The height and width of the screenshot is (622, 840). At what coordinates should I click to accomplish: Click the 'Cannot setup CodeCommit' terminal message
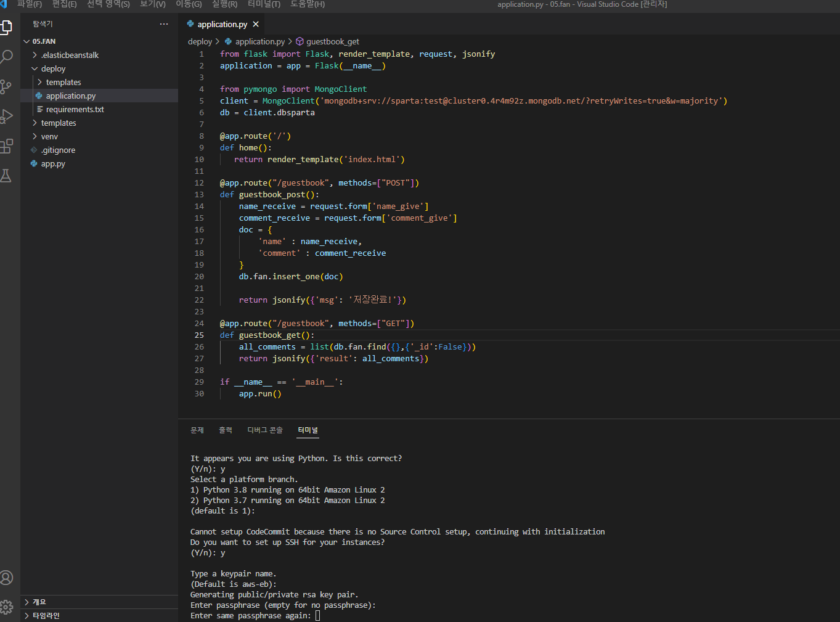point(398,532)
